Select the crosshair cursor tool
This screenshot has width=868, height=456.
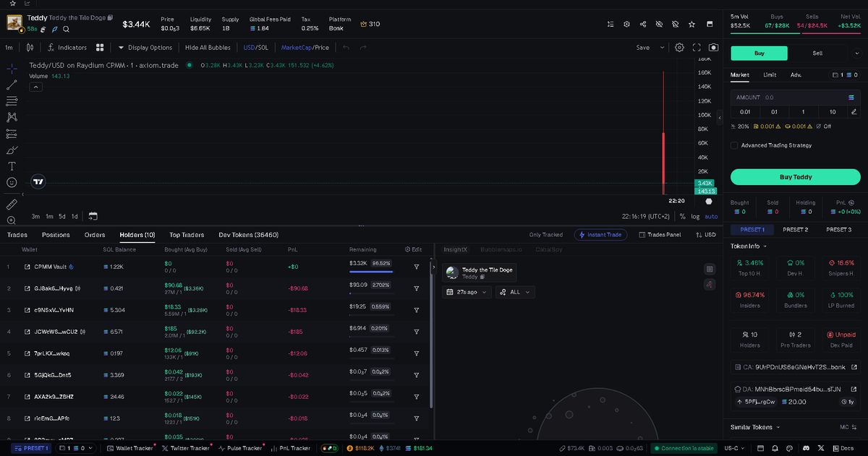pos(12,69)
